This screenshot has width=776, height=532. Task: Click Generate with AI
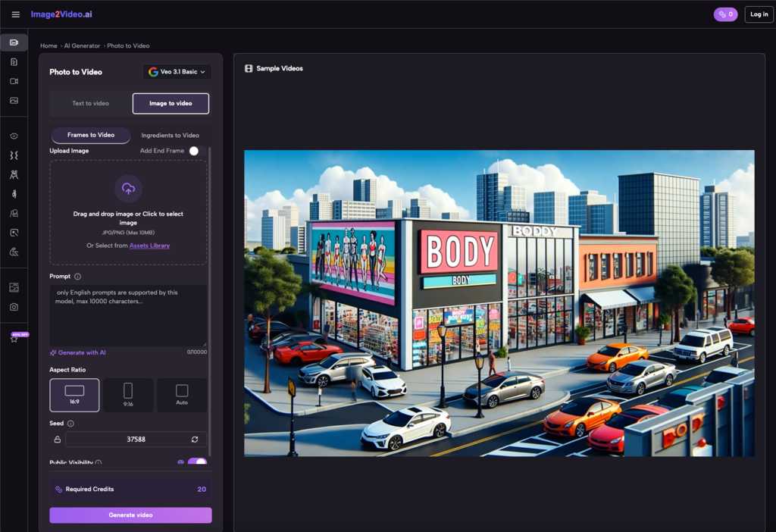point(78,352)
